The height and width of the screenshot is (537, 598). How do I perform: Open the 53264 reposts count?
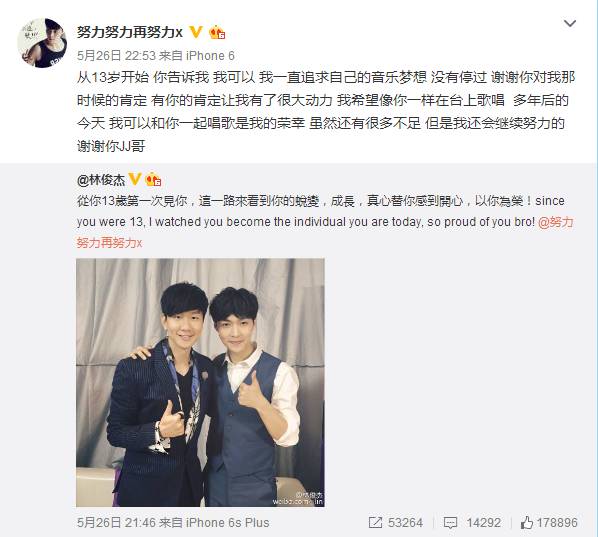pyautogui.click(x=405, y=523)
